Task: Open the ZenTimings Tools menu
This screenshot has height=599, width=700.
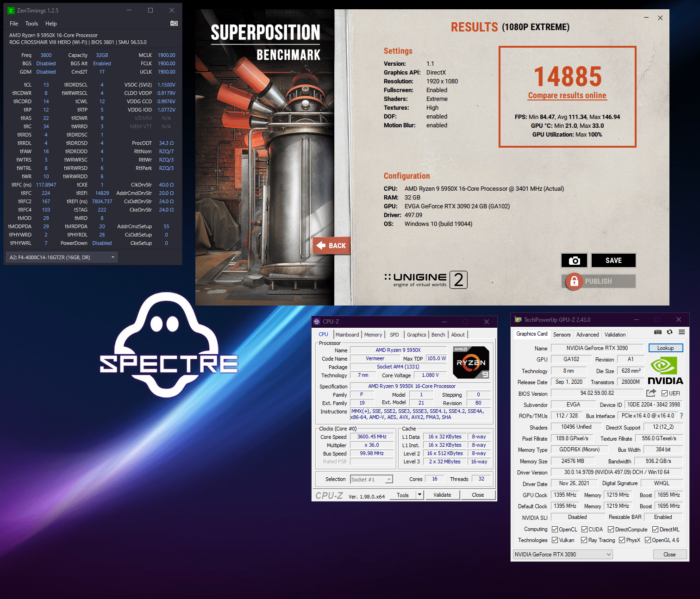Action: [x=31, y=24]
